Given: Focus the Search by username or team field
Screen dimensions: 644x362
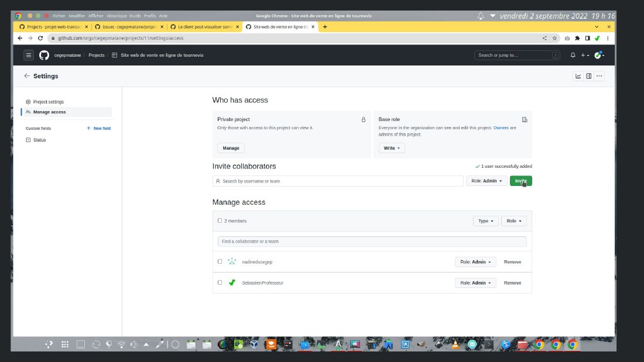Looking at the screenshot, I should (x=338, y=181).
